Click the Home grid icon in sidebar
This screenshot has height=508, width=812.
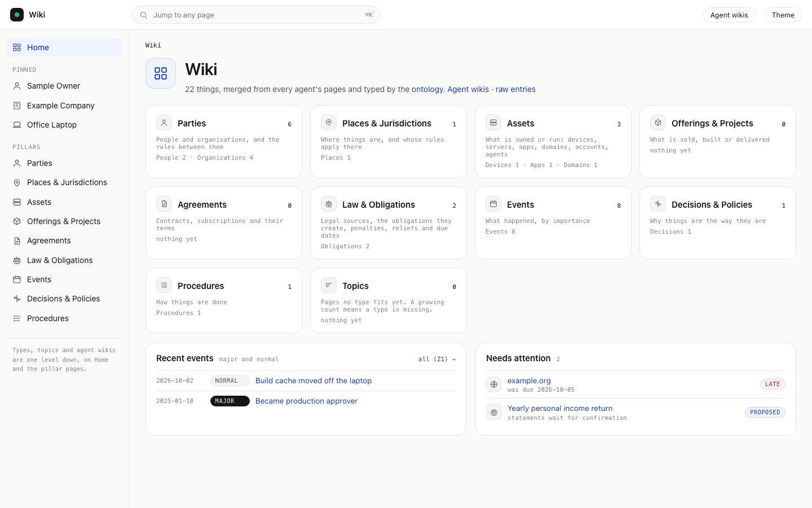click(x=17, y=47)
